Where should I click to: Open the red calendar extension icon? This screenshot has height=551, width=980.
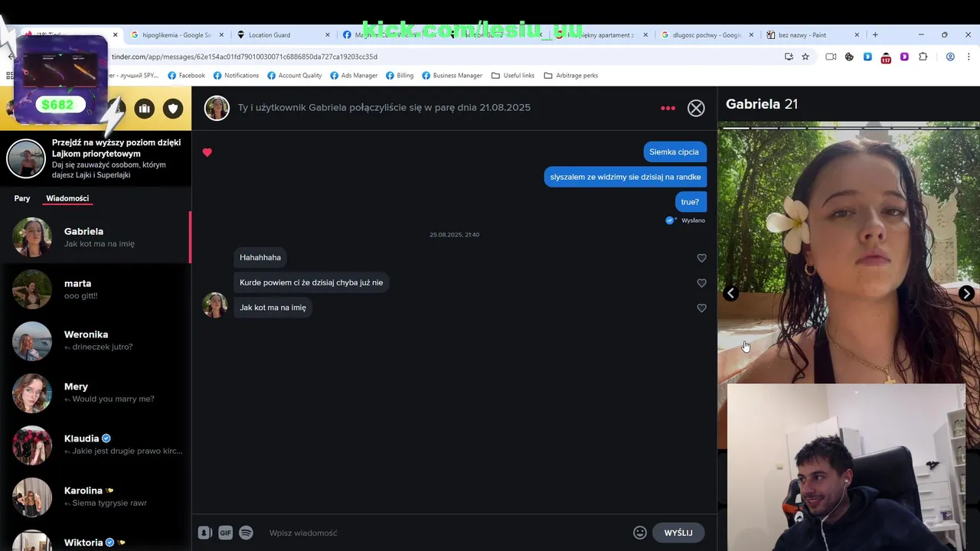[886, 57]
